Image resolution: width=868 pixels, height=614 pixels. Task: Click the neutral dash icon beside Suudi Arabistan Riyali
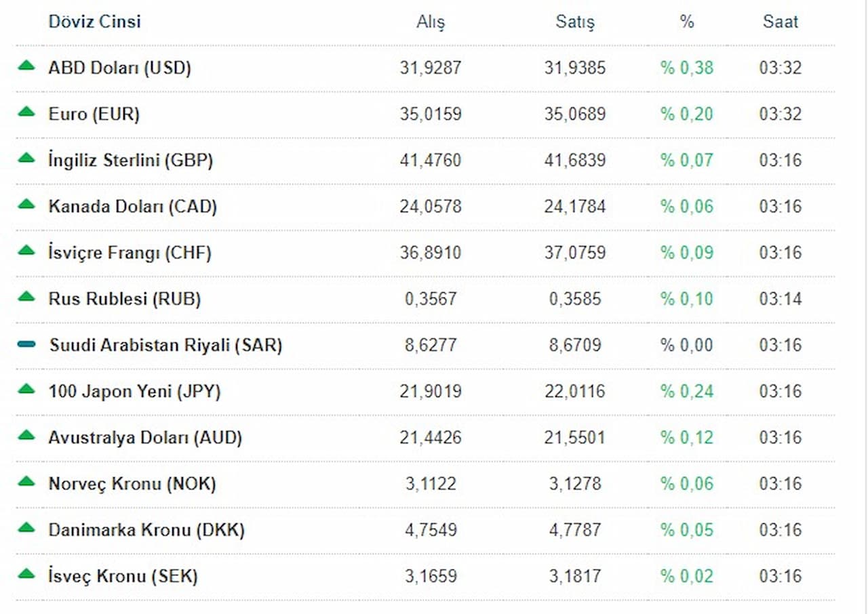click(x=26, y=345)
